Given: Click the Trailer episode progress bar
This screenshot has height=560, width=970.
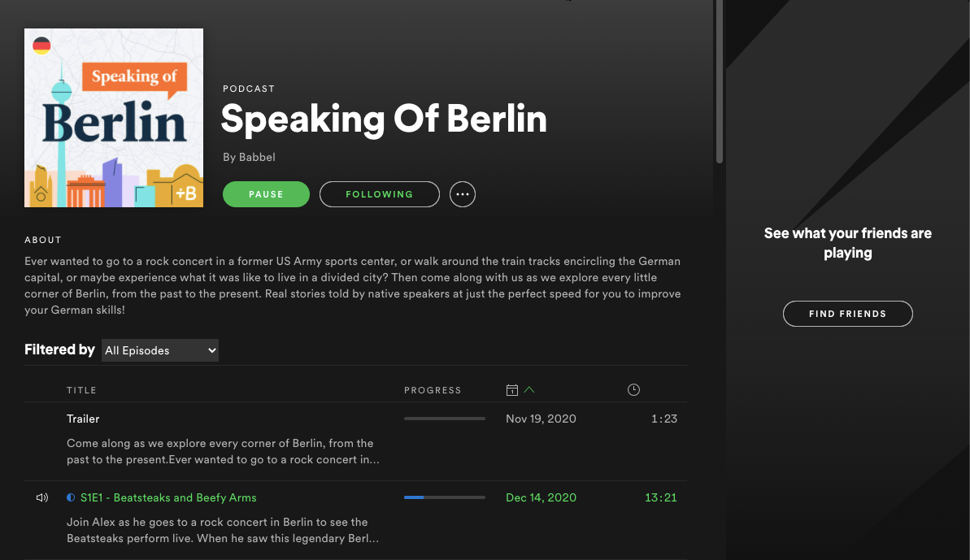Looking at the screenshot, I should 444,418.
